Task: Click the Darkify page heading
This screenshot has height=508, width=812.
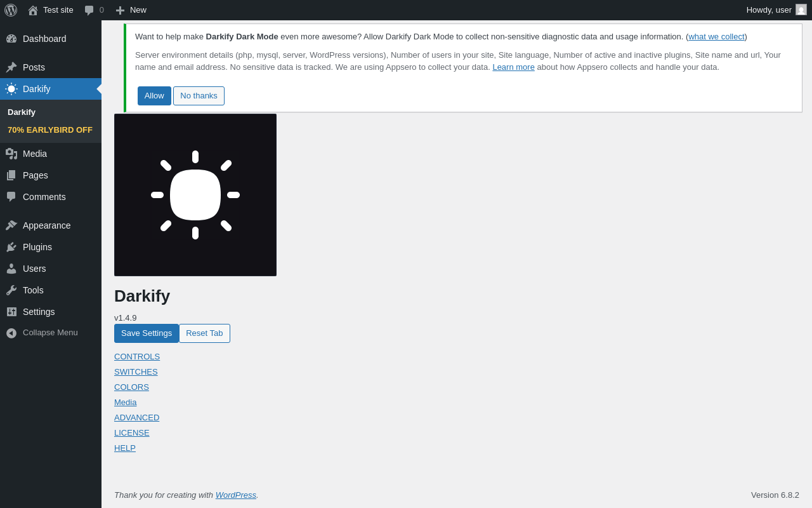Action: coord(142,296)
